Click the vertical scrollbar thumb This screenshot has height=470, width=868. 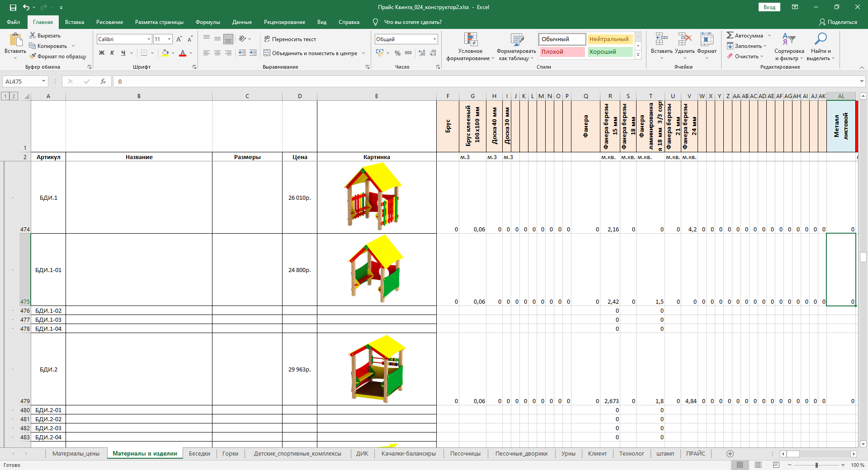pyautogui.click(x=863, y=257)
